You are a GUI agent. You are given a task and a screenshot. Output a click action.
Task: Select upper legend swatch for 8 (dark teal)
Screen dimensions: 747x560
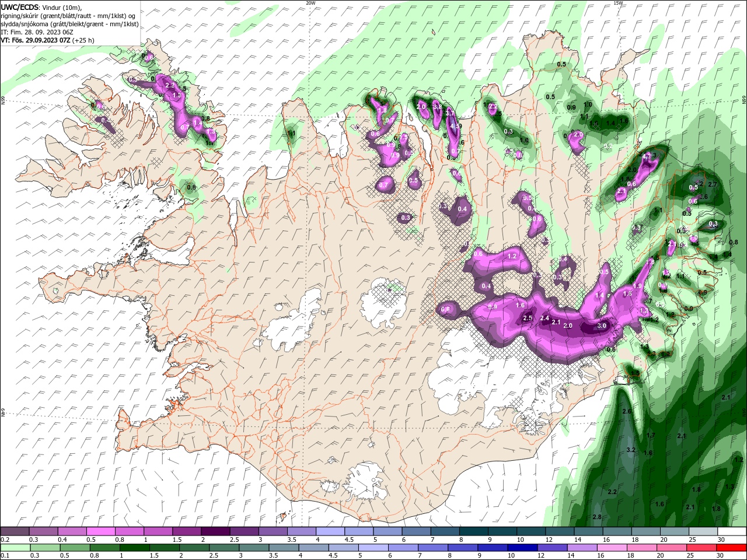pos(474,531)
